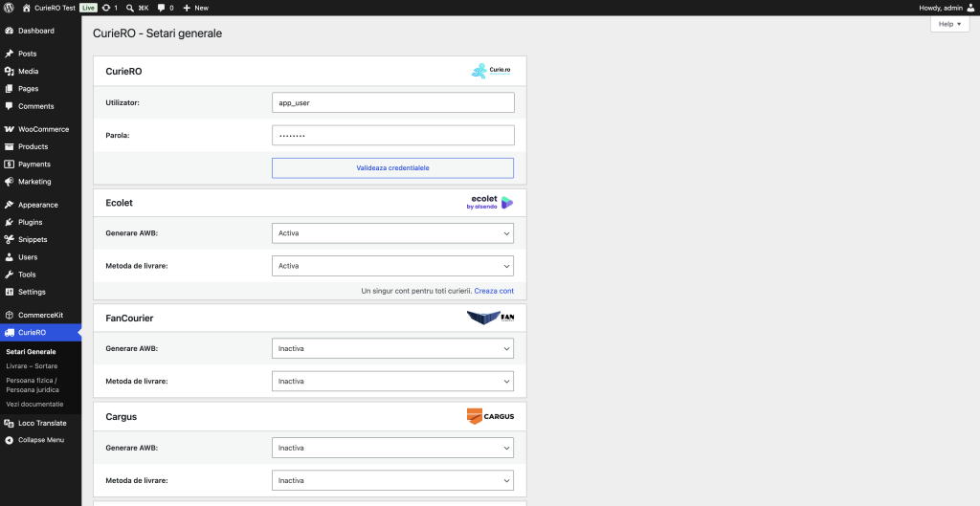The height and width of the screenshot is (506, 980).
Task: Click the Comments sidebar icon
Action: tap(9, 106)
